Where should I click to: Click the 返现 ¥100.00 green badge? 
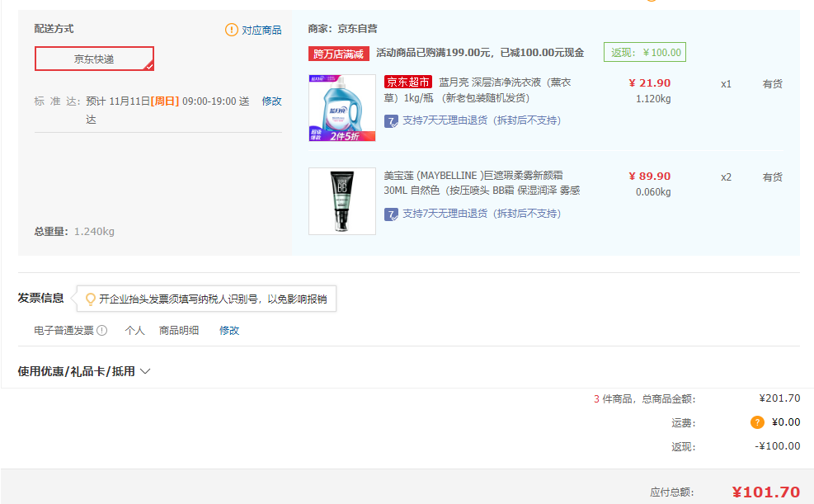645,53
